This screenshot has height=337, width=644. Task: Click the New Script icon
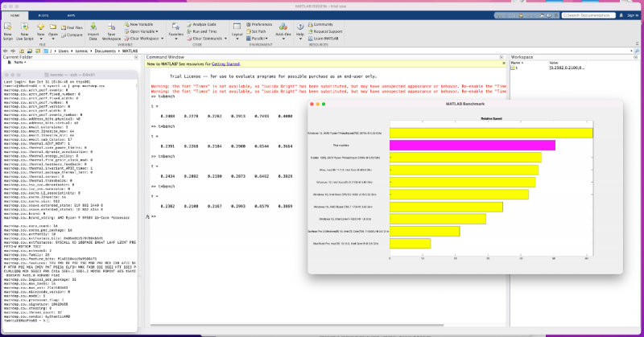pos(7,28)
